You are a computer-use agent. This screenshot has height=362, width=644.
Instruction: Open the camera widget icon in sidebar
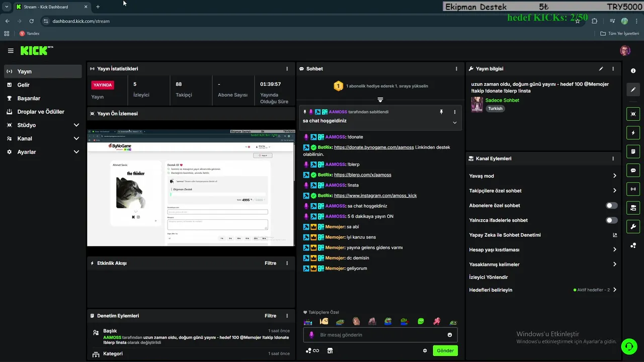(633, 208)
